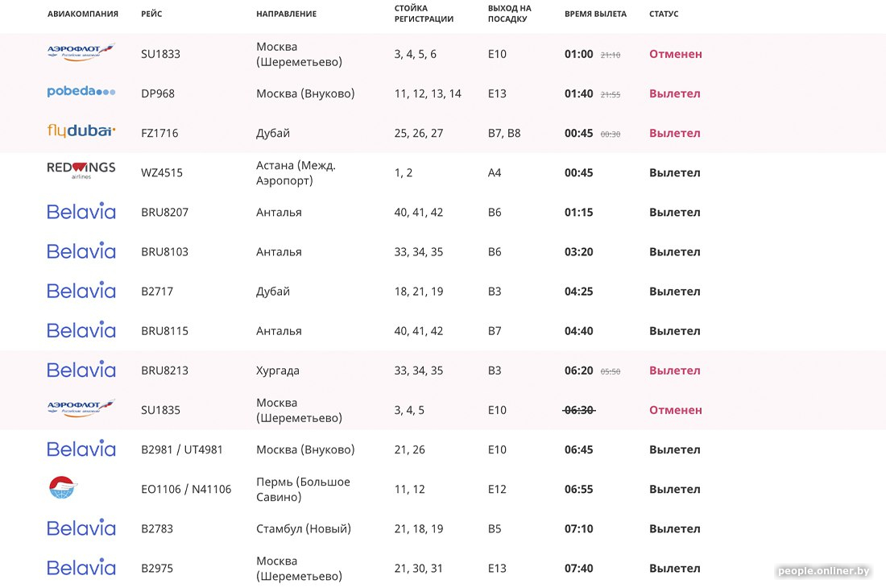Image resolution: width=886 pixels, height=588 pixels.
Task: Click the flydubai airline logo
Action: (81, 130)
